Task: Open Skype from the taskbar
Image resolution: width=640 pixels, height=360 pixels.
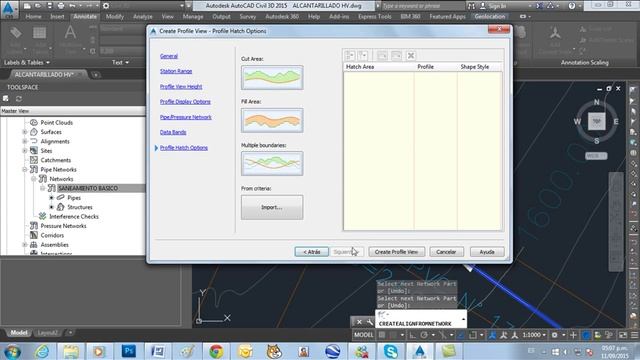Action: pos(391,351)
